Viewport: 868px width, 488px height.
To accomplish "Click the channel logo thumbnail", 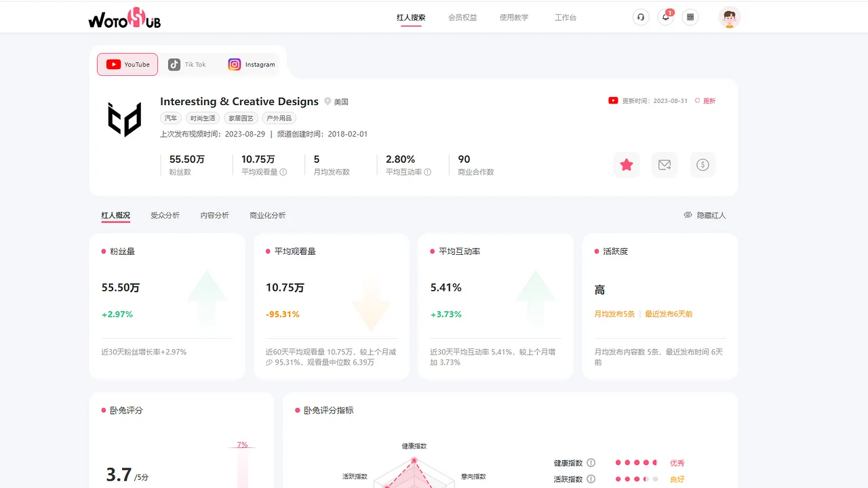I will pyautogui.click(x=125, y=119).
